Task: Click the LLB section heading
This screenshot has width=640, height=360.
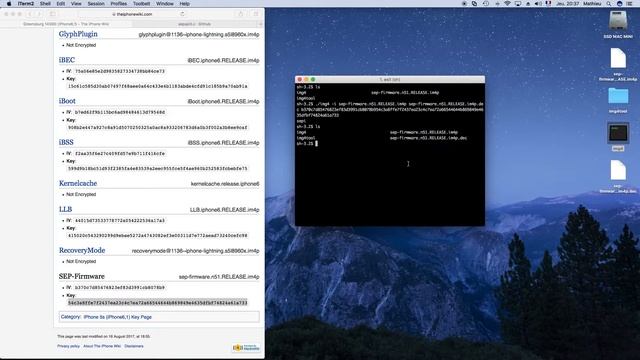Action: tap(65, 209)
